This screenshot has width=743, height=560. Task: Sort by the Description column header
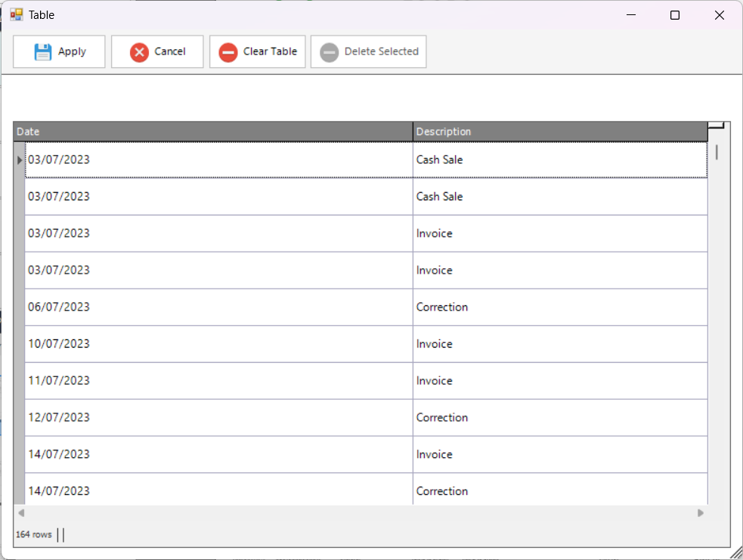(559, 131)
